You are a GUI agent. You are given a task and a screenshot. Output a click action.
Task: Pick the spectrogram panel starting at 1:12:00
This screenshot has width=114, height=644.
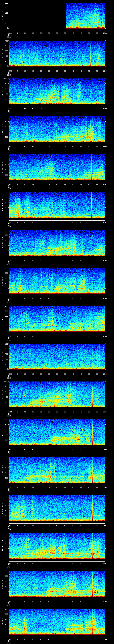click(57, 129)
